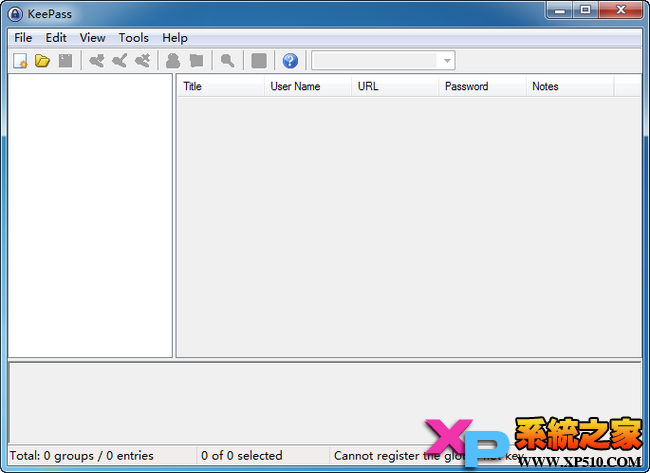Expand the quick search dropdown arrow
Image resolution: width=650 pixels, height=473 pixels.
447,61
